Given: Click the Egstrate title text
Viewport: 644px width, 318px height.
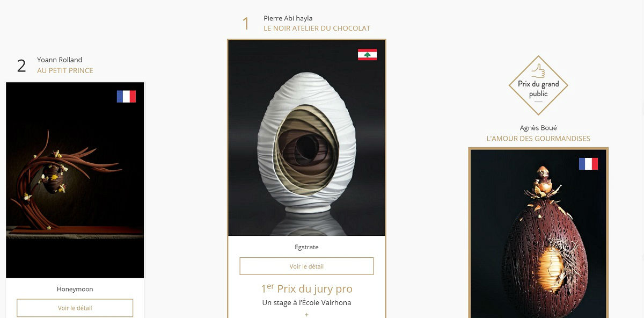Looking at the screenshot, I should [306, 247].
